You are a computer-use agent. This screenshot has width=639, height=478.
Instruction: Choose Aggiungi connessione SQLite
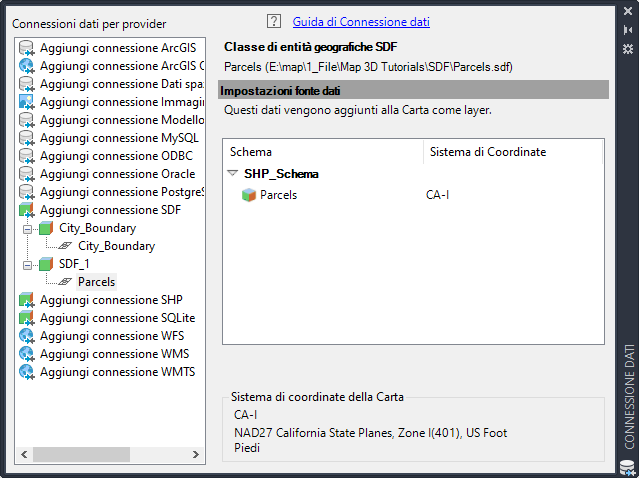point(117,318)
